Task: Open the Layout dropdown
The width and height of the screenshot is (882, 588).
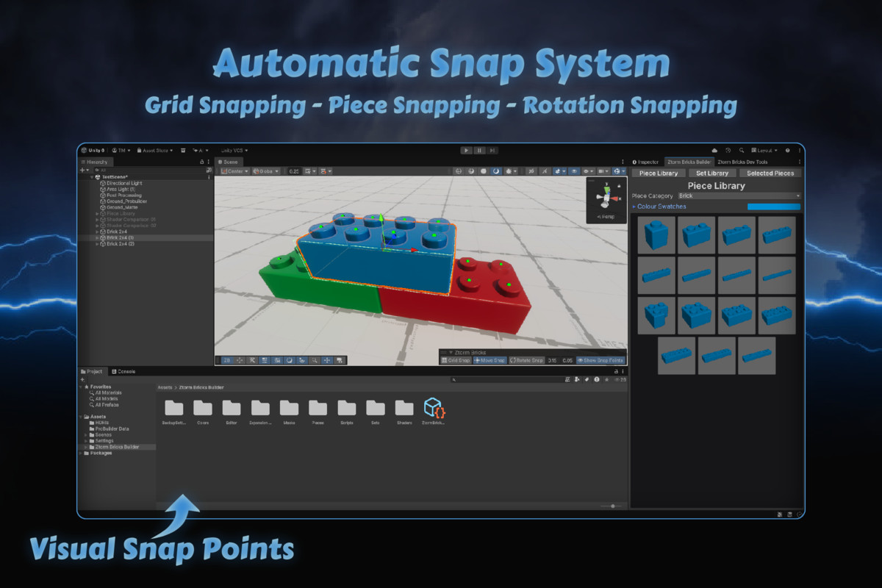Action: click(x=765, y=150)
